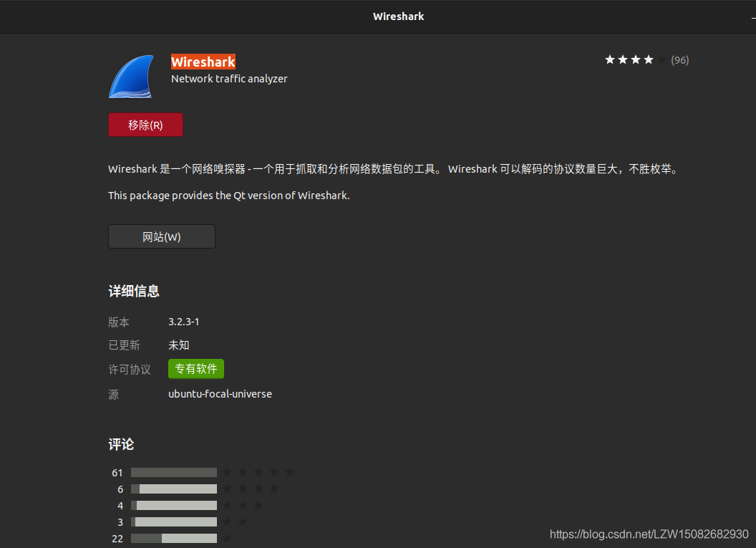Click the star icon beside the 22-vote row
Screen dimensions: 756x548
click(x=227, y=538)
